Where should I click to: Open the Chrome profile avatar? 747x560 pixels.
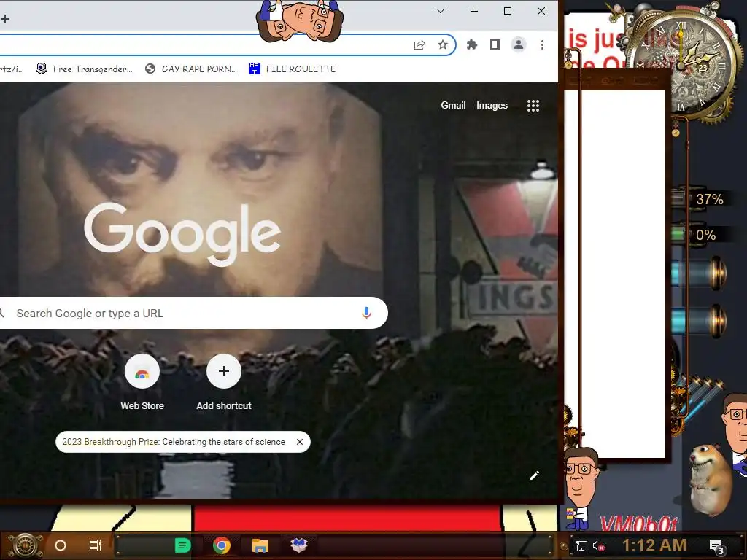(519, 44)
